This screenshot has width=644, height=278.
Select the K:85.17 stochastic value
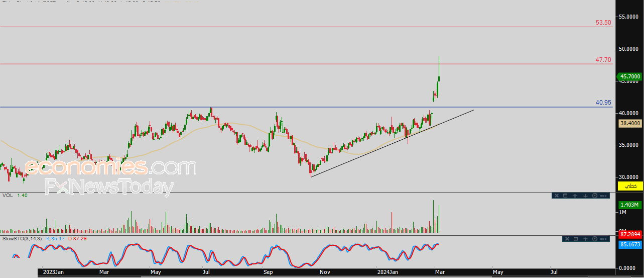(55, 238)
